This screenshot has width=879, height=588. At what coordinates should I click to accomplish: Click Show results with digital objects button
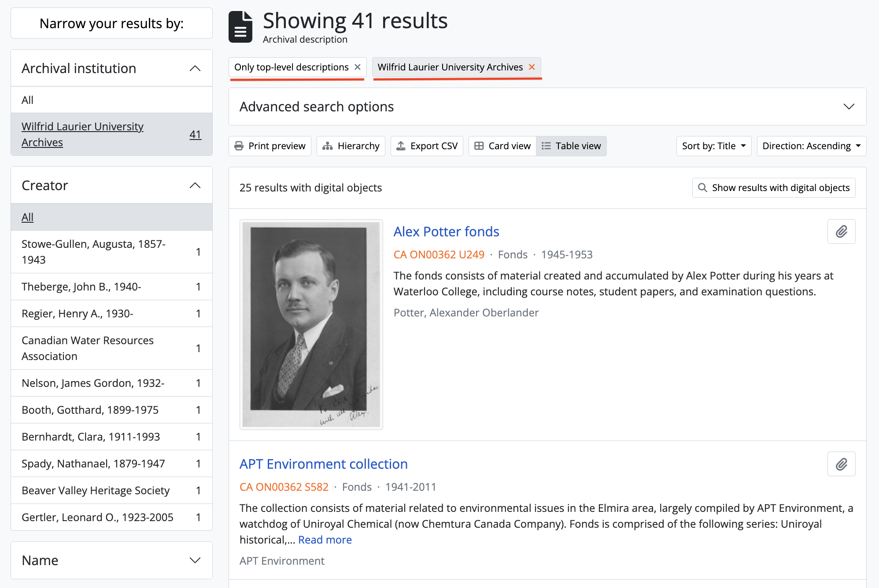click(x=773, y=187)
